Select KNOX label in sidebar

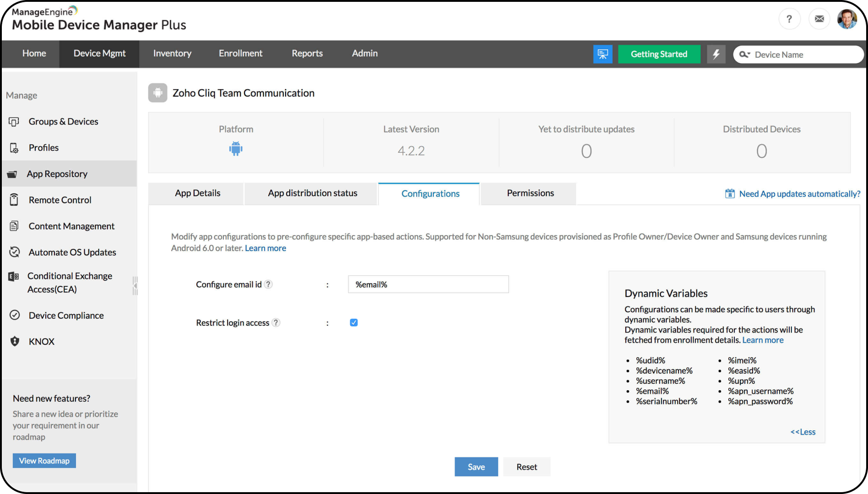(x=42, y=342)
